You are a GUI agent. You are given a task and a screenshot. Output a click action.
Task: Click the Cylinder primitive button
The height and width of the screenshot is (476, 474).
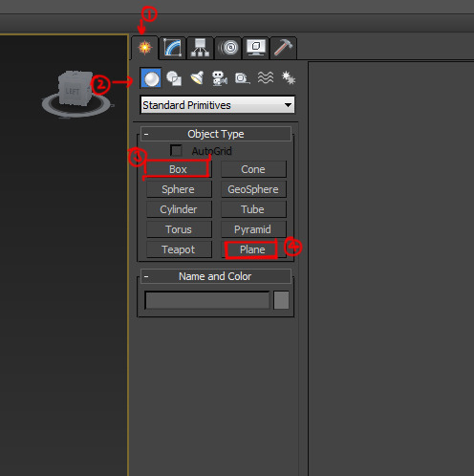click(x=179, y=209)
